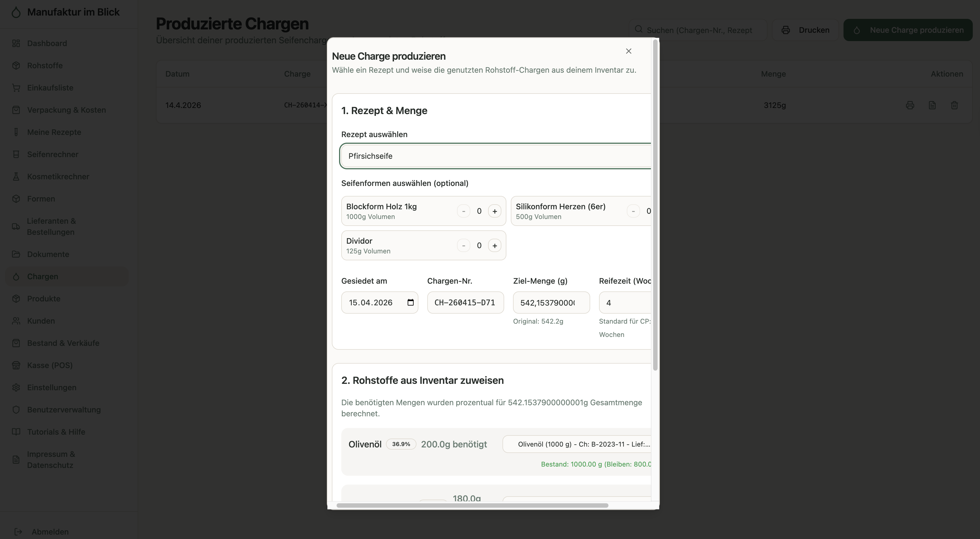Decrease Dividor form count

[x=463, y=246]
